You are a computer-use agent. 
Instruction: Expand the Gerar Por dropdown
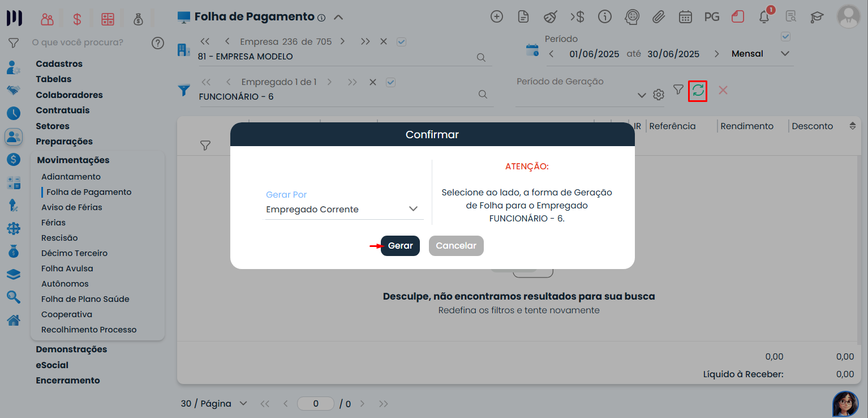click(344, 210)
